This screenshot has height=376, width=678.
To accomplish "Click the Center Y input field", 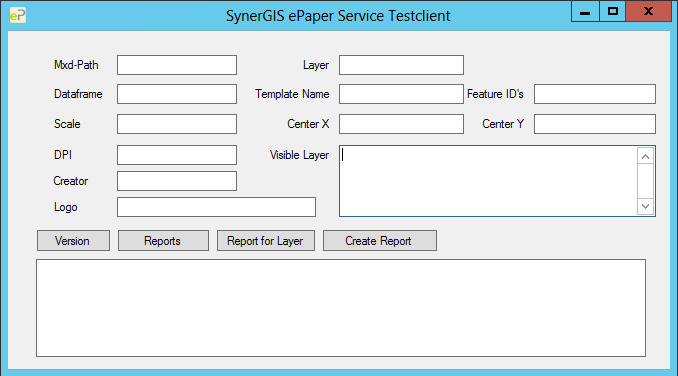I will 595,124.
